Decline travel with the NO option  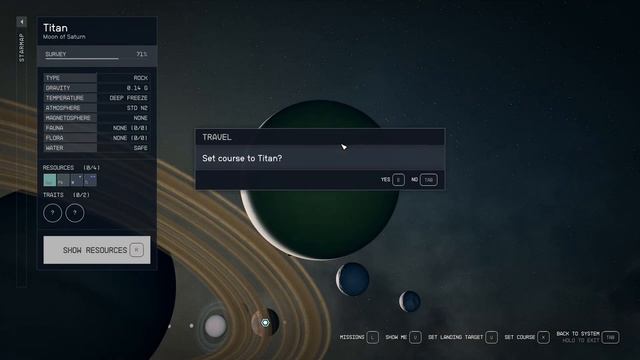424,180
